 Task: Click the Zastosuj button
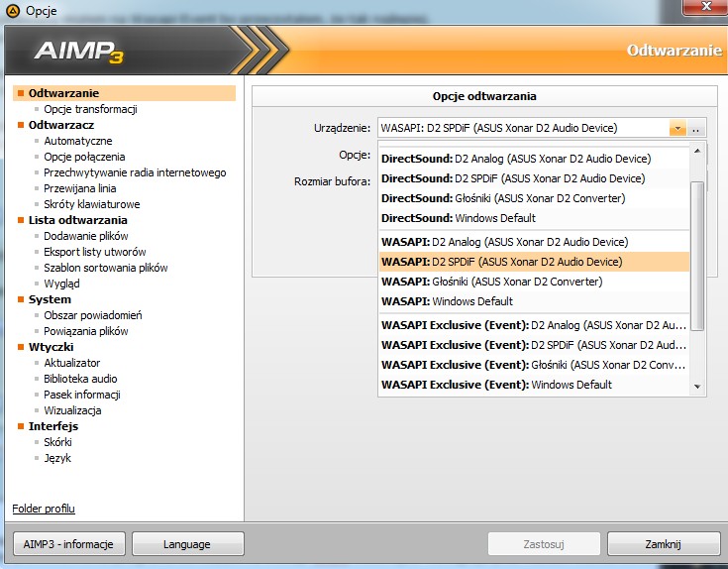click(x=544, y=544)
